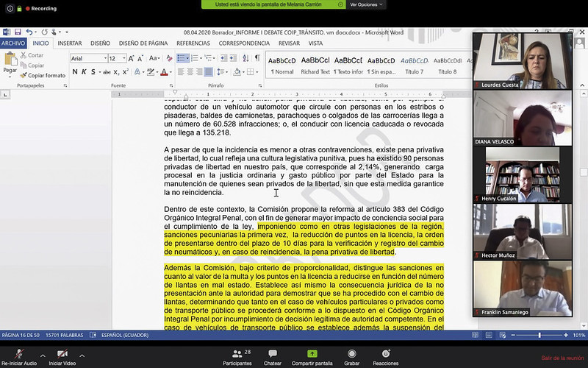Expand Ver Opciones dropdown at top

coord(366,4)
